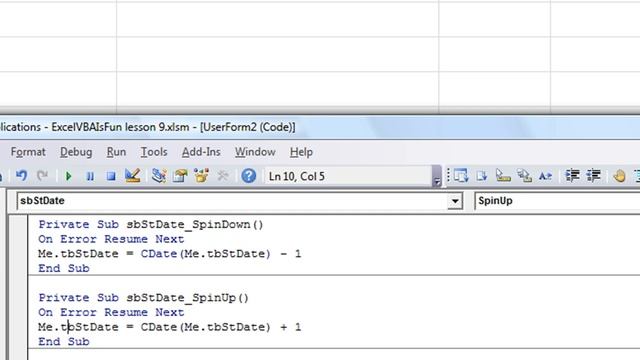Click the List Constants icon
The height and width of the screenshot is (360, 640).
click(482, 176)
